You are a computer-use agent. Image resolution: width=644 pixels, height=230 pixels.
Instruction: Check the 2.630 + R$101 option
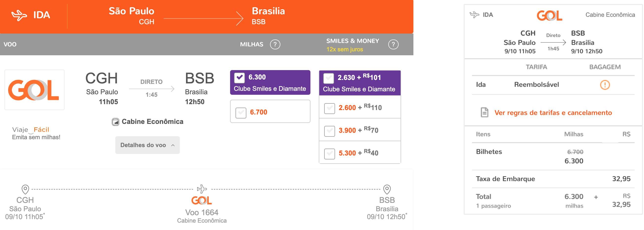tap(328, 78)
